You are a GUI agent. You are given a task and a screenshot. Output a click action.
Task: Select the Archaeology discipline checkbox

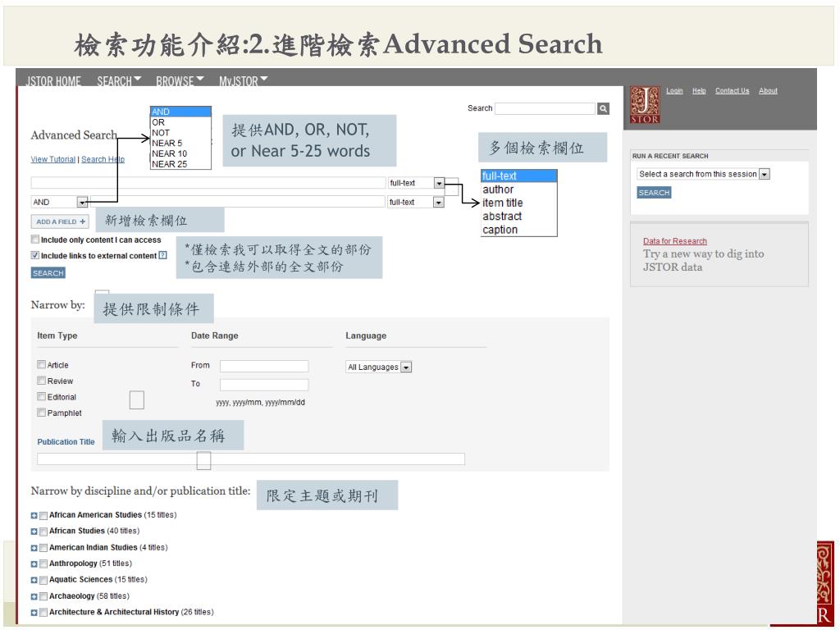tap(43, 597)
